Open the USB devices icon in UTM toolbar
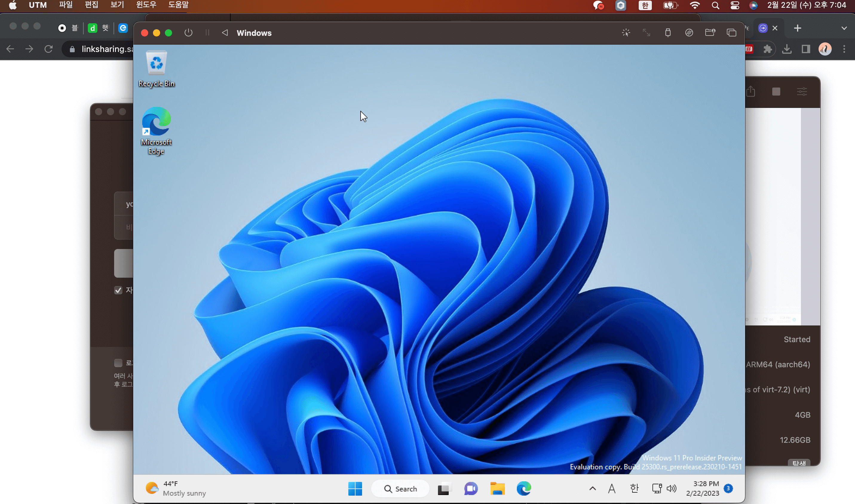This screenshot has width=855, height=504. click(667, 33)
